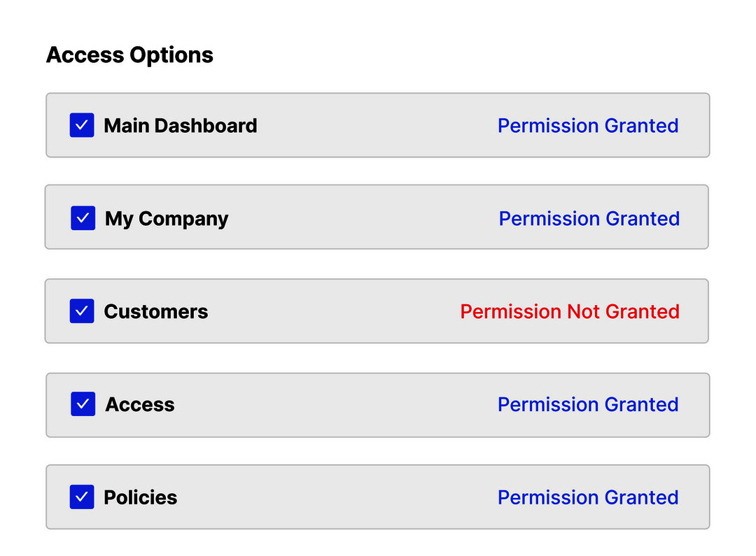The height and width of the screenshot is (556, 756).
Task: Click the Access Options heading
Action: tap(129, 55)
